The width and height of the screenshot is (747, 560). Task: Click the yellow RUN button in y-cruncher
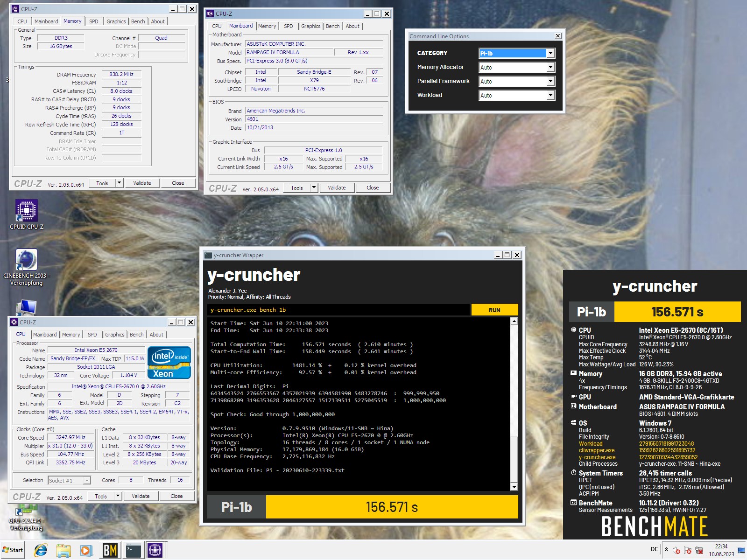pos(494,310)
